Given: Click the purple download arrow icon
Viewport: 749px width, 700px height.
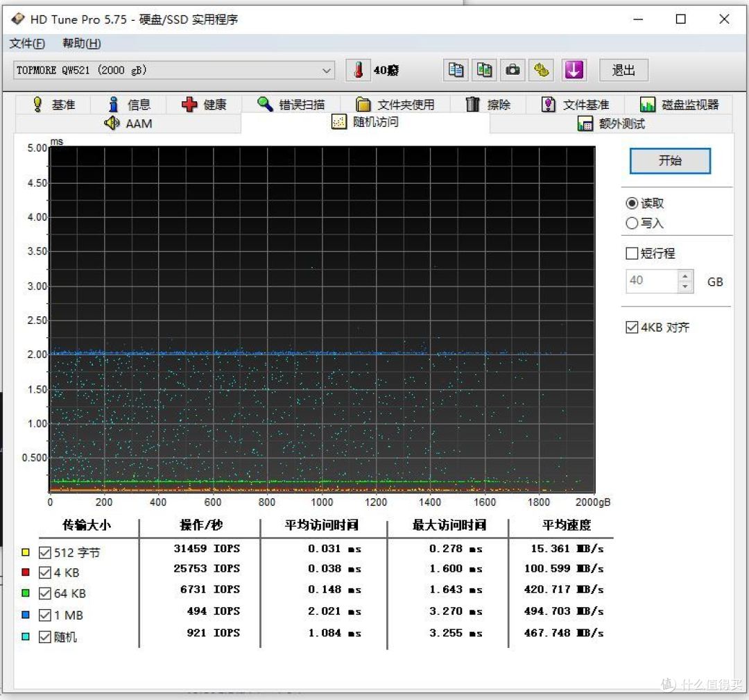Looking at the screenshot, I should tap(572, 70).
